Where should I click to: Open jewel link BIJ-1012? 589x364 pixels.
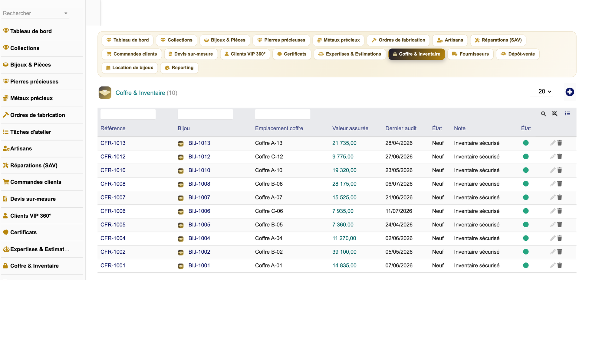pyautogui.click(x=199, y=157)
